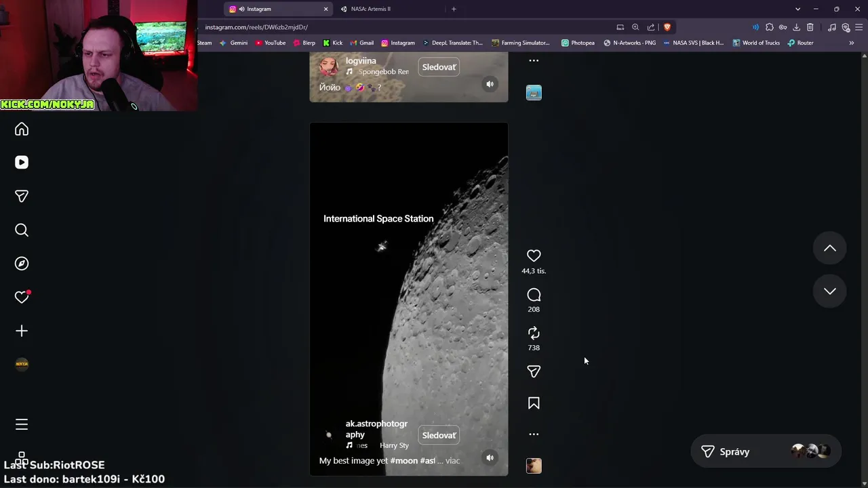Screen dimensions: 868x488
Task: Open browser tab list dropdown arrow
Action: tap(797, 9)
